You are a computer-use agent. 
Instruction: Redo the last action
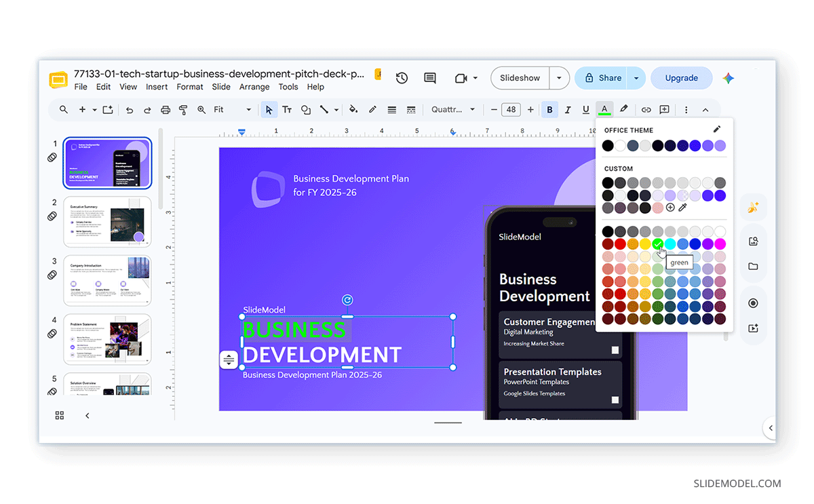tap(147, 109)
